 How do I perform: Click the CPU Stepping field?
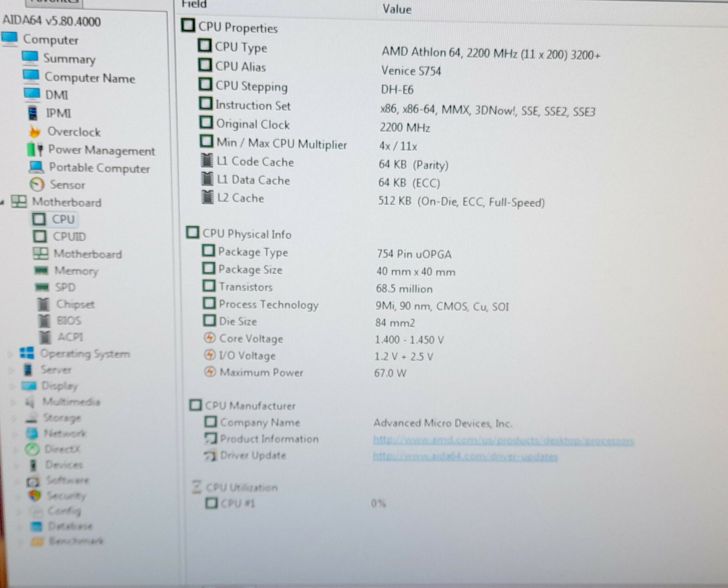(x=251, y=86)
